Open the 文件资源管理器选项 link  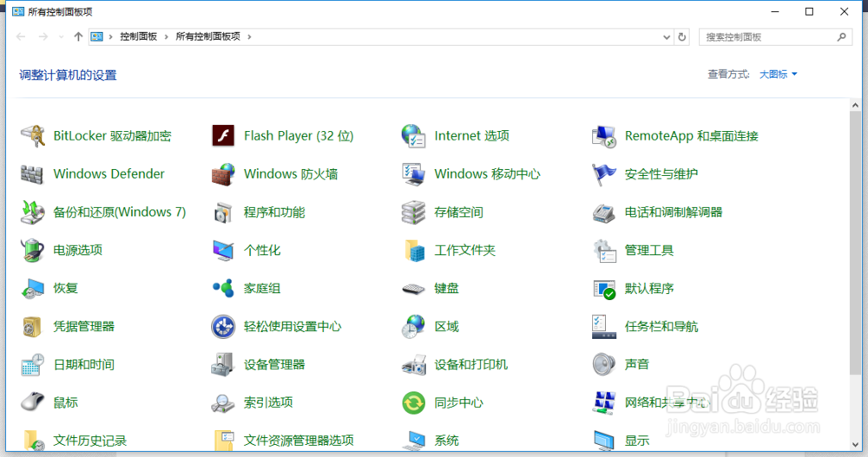(x=299, y=441)
